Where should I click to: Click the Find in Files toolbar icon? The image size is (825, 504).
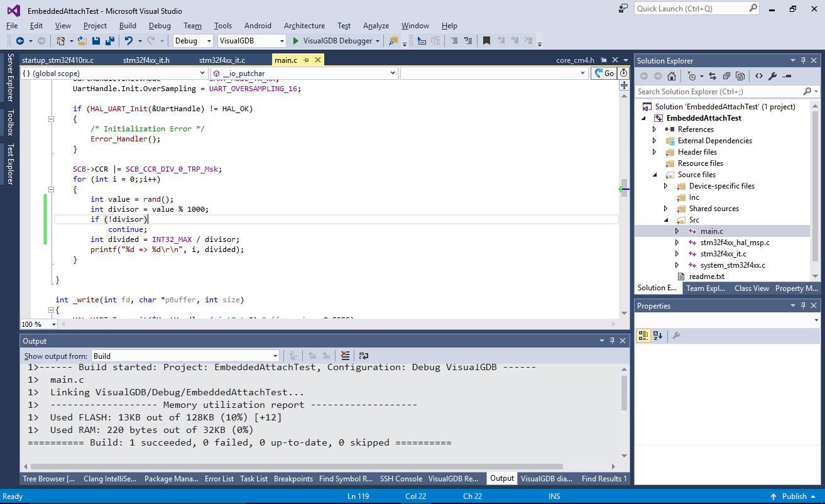(x=393, y=41)
